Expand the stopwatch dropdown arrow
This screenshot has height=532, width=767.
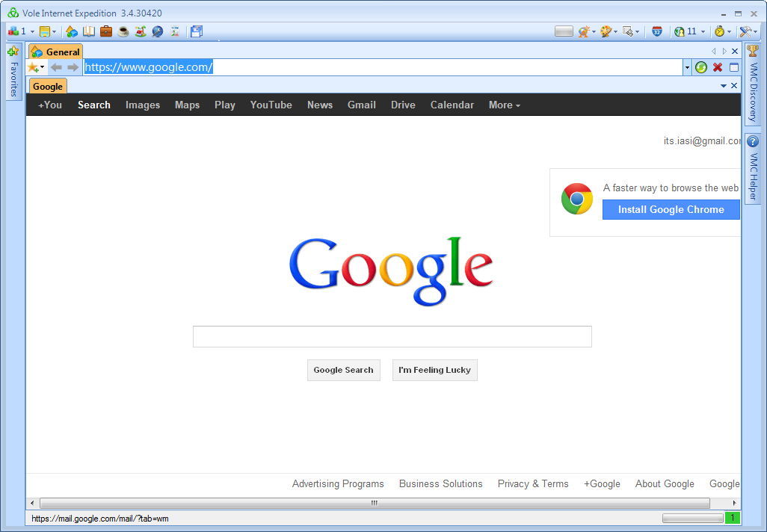(x=729, y=32)
